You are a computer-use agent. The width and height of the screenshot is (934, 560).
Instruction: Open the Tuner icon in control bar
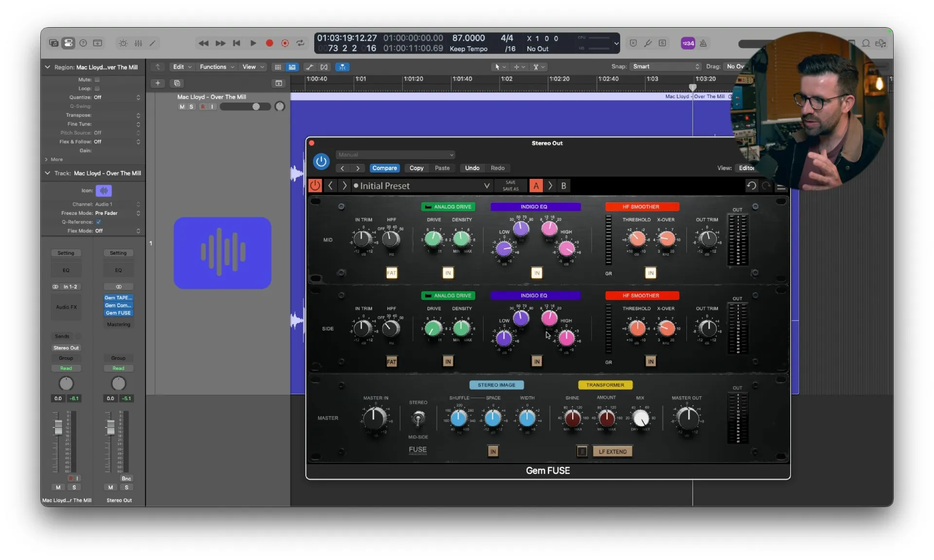(648, 43)
